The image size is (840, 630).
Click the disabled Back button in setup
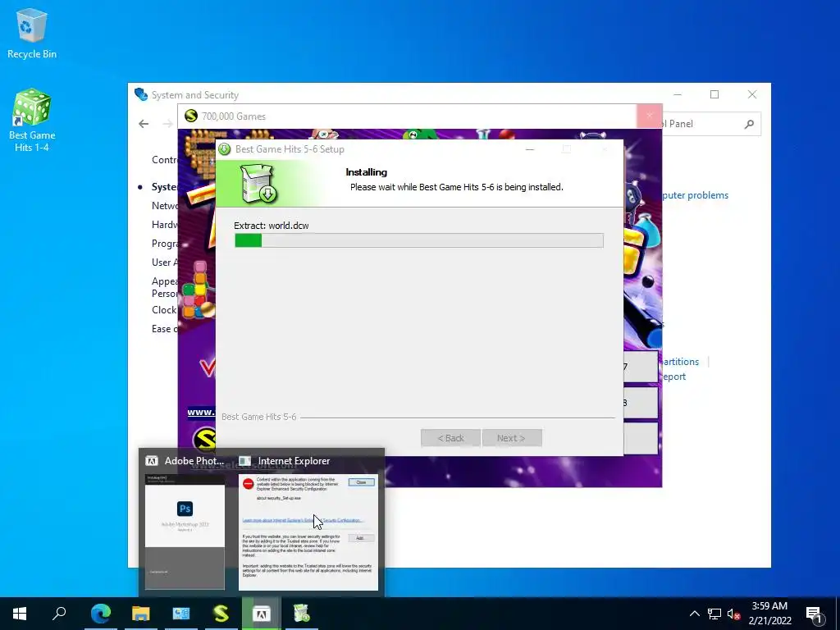click(x=450, y=438)
